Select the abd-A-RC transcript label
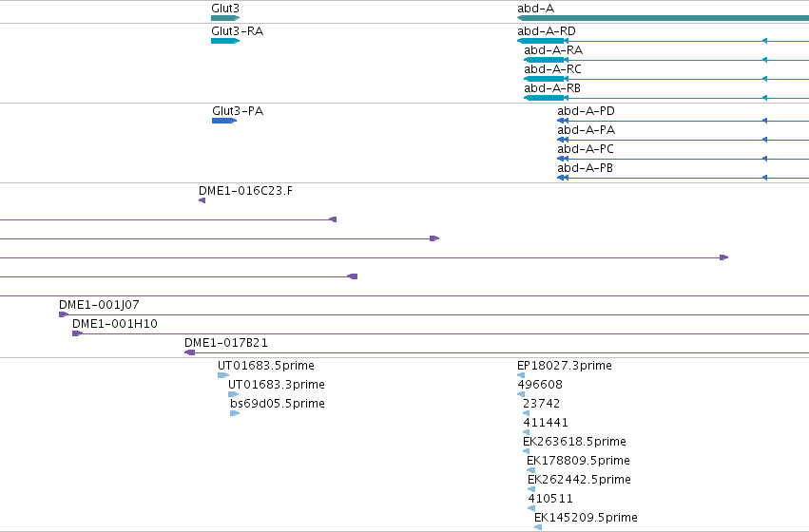The height and width of the screenshot is (532, 809). coord(552,69)
